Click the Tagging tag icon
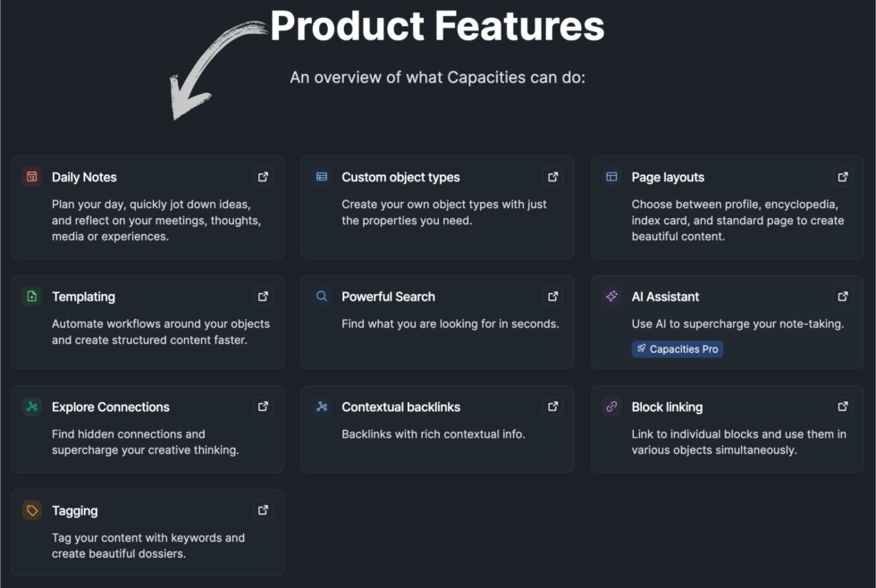Image resolution: width=876 pixels, height=588 pixels. click(32, 511)
